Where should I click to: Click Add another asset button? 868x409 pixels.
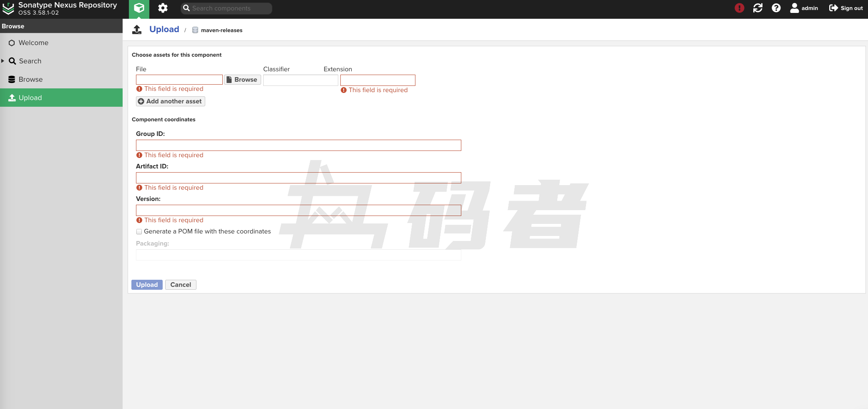coord(170,101)
